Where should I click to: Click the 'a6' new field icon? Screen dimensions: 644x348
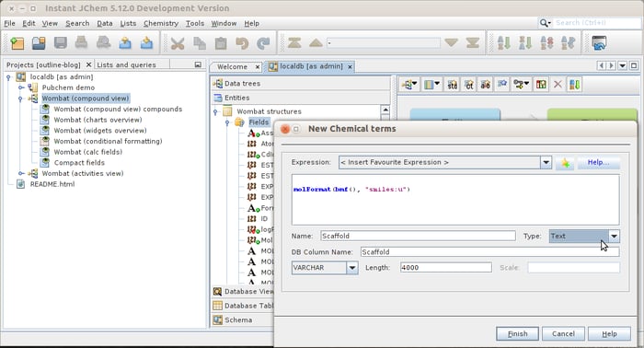(x=486, y=85)
